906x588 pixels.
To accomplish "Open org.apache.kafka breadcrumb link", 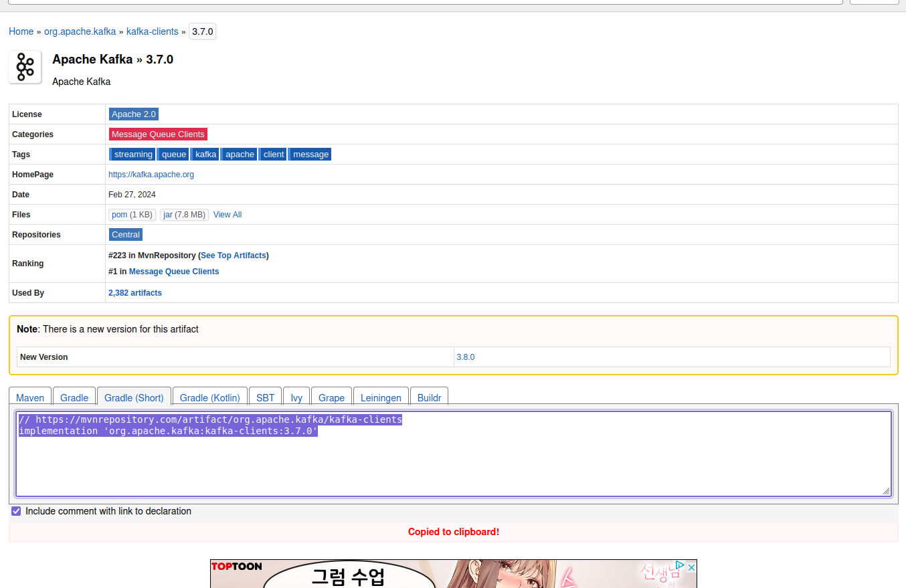I will point(80,31).
